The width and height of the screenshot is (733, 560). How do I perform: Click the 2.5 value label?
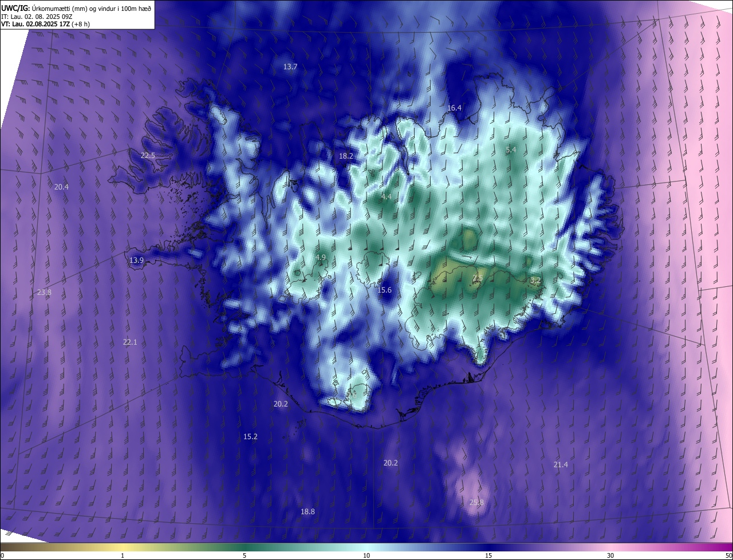(477, 279)
